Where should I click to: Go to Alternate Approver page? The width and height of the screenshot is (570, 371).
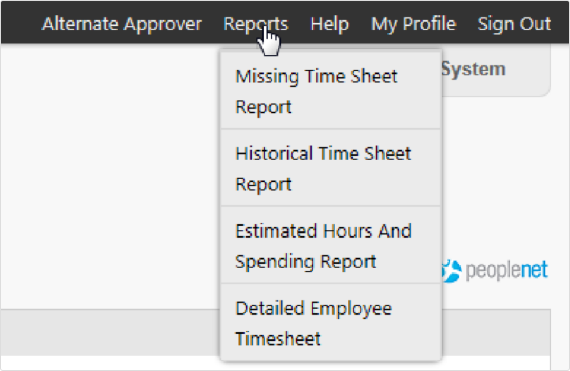(x=122, y=24)
